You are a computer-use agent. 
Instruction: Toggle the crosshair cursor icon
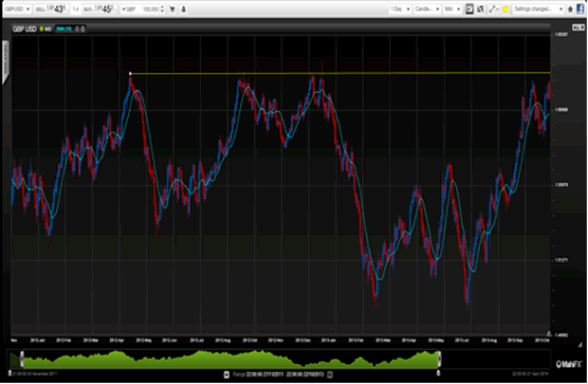pos(469,8)
